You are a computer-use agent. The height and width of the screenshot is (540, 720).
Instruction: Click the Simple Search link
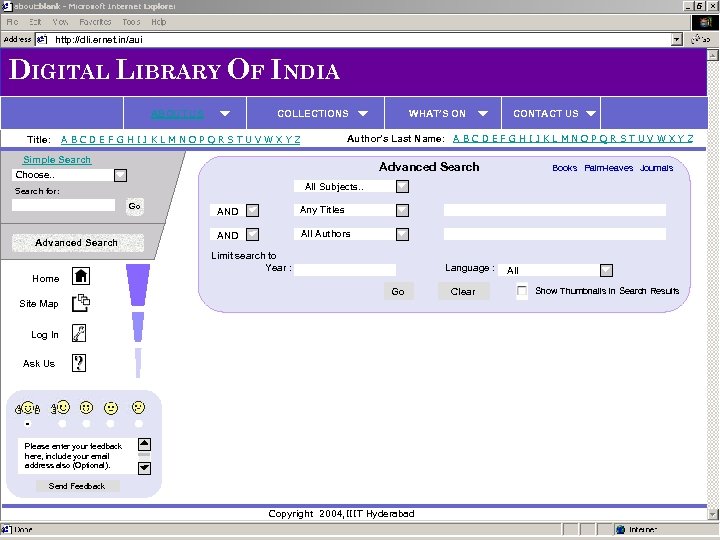point(57,160)
